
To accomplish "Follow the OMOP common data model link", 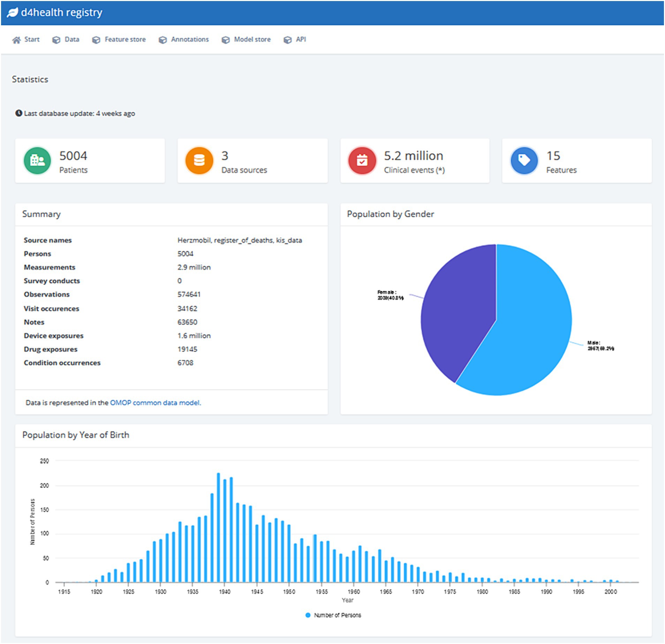I will [156, 403].
